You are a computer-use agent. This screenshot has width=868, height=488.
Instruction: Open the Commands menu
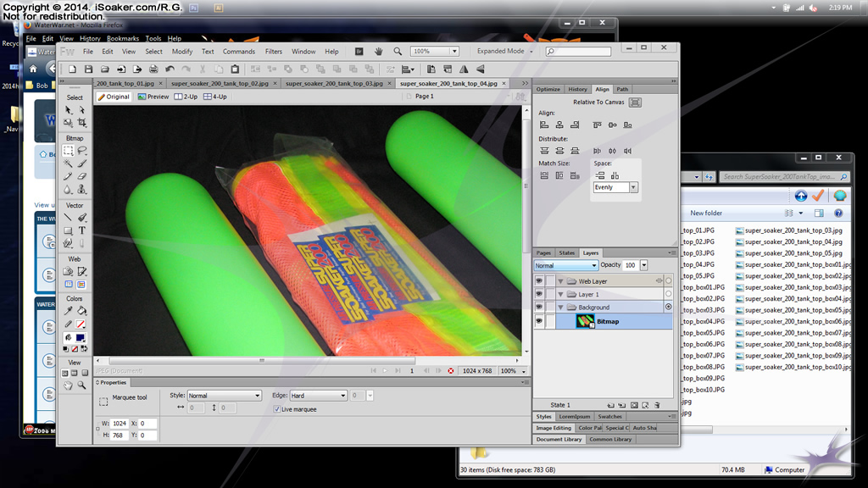tap(239, 52)
